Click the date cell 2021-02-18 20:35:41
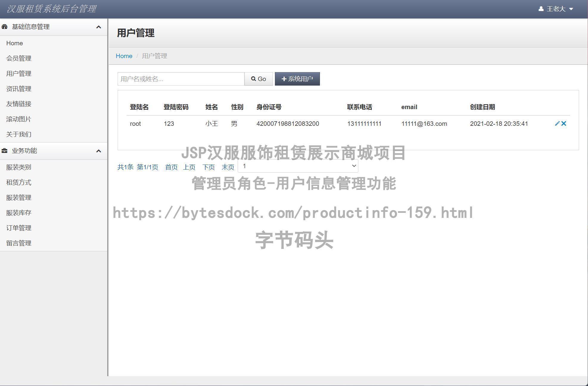588x386 pixels. point(499,124)
